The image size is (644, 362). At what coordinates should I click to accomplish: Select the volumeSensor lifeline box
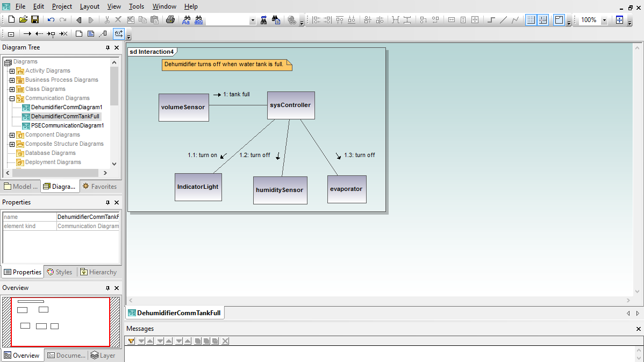coord(184,107)
